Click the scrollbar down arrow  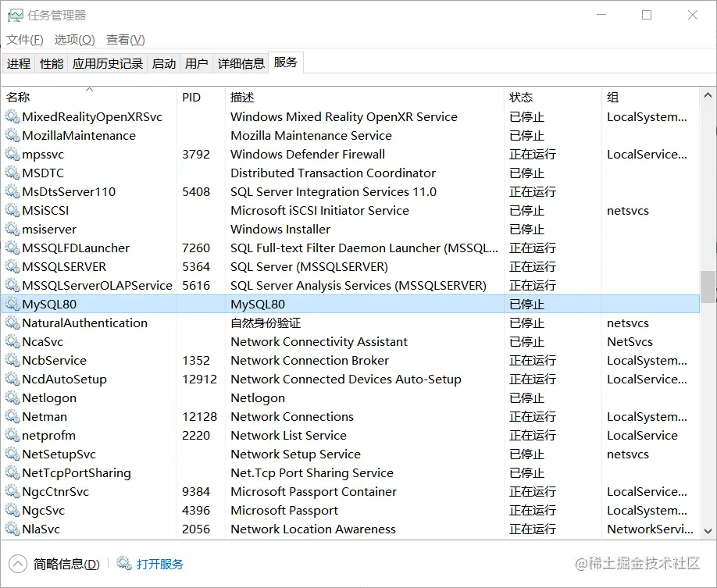(x=708, y=531)
